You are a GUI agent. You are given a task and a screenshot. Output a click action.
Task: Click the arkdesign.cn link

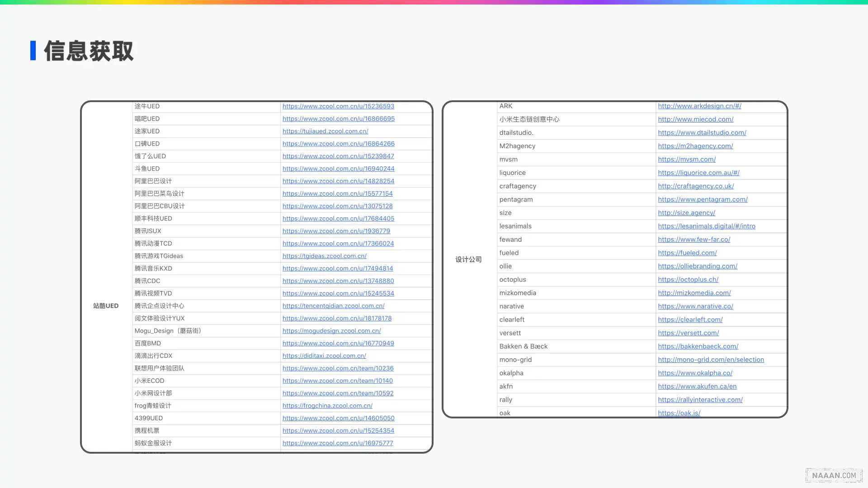pyautogui.click(x=699, y=106)
